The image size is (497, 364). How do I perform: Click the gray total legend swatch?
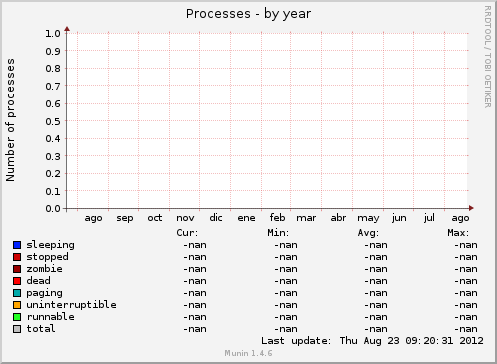(x=17, y=329)
